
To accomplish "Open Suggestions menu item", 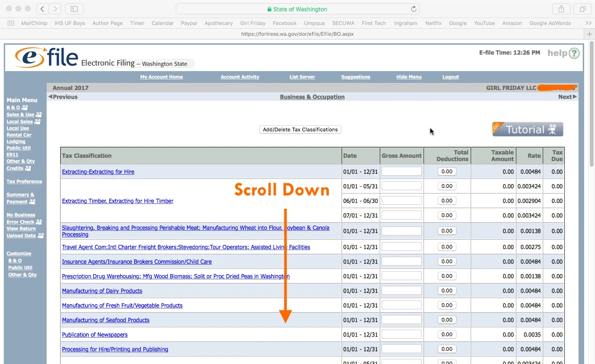I will [x=356, y=77].
